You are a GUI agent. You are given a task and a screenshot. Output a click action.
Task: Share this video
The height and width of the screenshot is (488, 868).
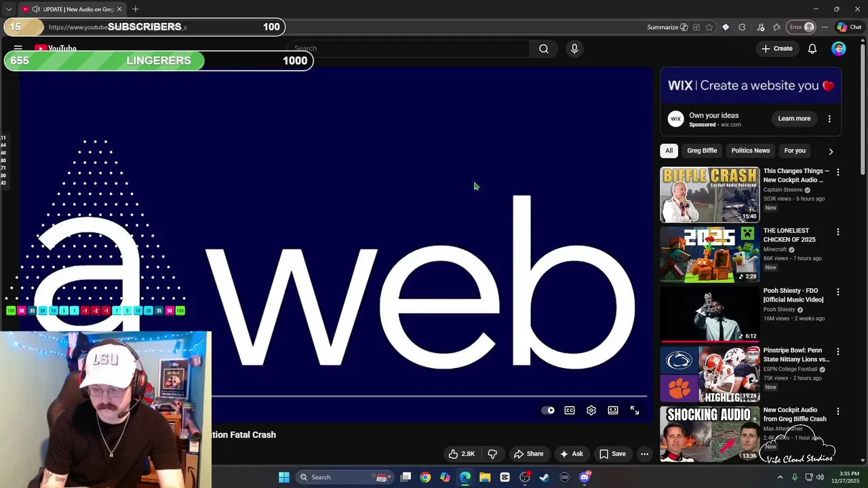click(528, 454)
